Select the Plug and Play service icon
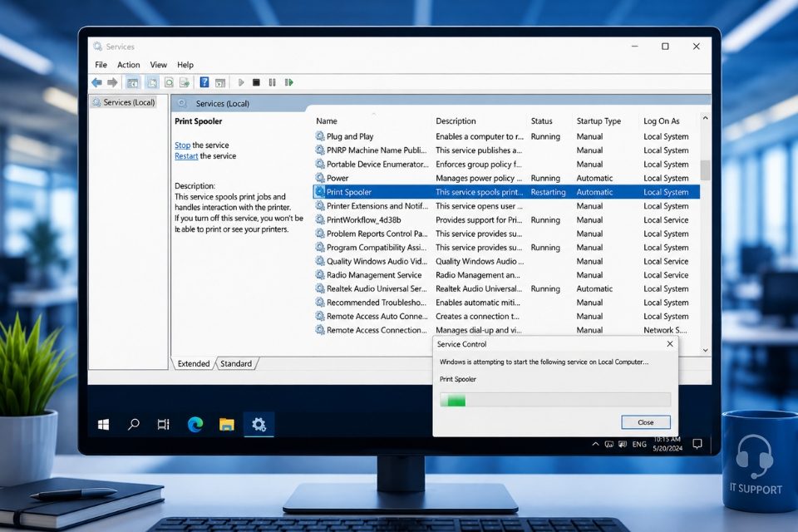798x532 pixels. click(319, 136)
